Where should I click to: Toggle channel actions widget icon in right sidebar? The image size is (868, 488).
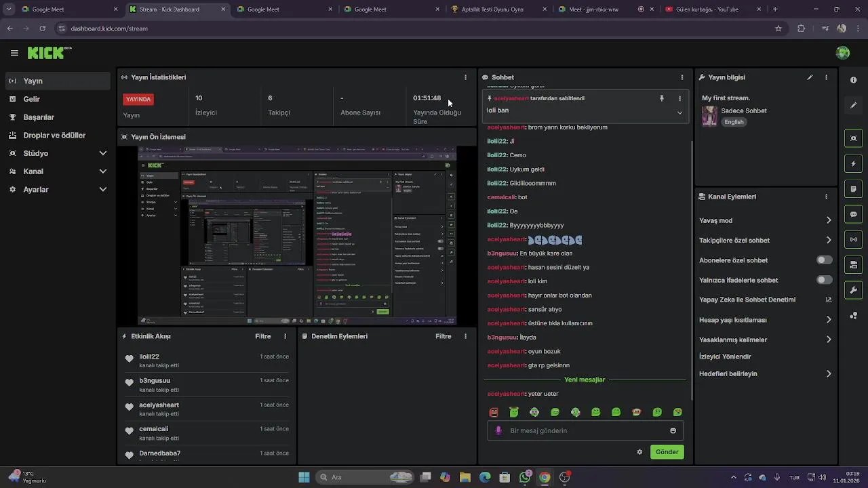click(x=854, y=264)
